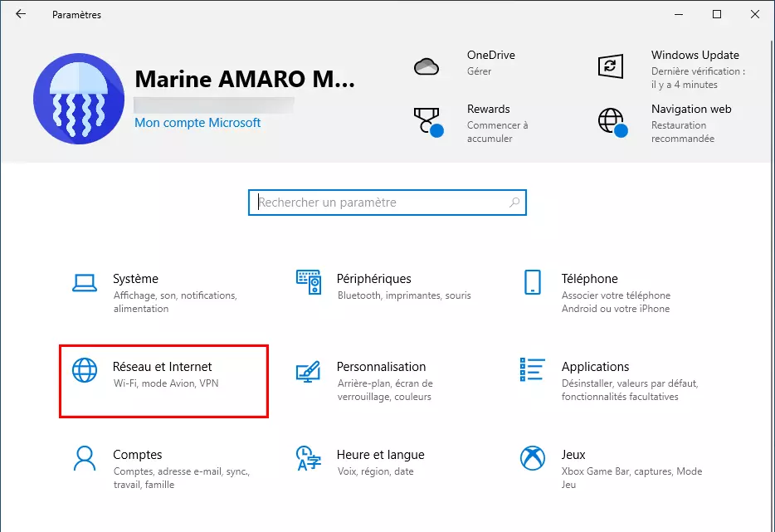The width and height of the screenshot is (775, 532).
Task: Click the back arrow in the title bar
Action: point(20,14)
